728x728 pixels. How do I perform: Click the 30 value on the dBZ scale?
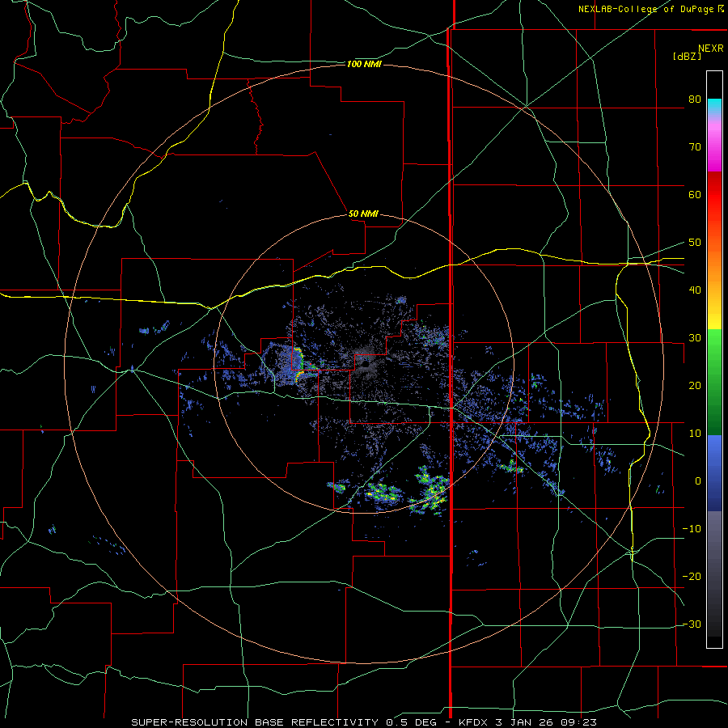[695, 338]
